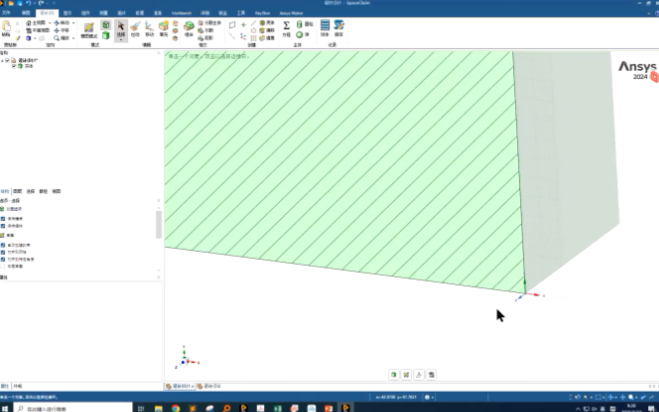Switch to the 图层 (Layers) panel tab

pyautogui.click(x=17, y=190)
